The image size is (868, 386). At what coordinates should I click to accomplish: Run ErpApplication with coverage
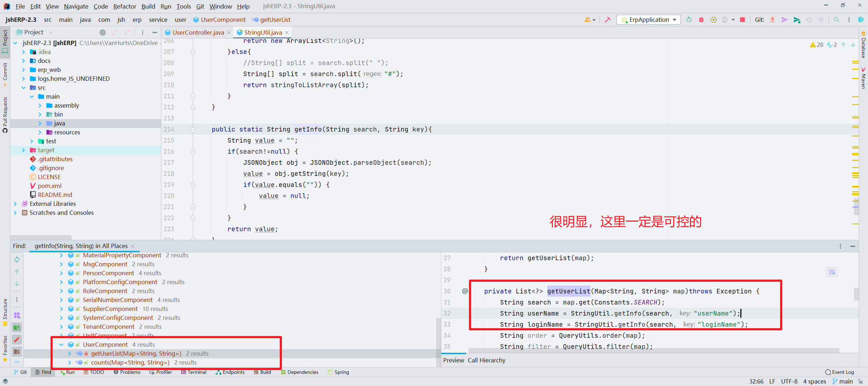pyautogui.click(x=713, y=20)
